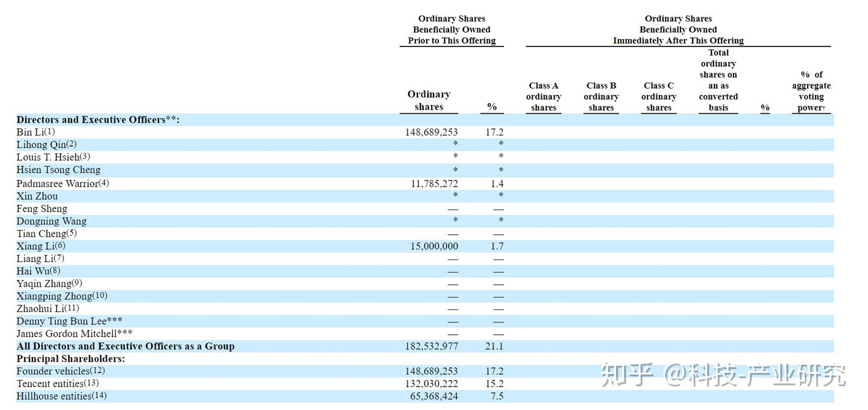Select James Gordon Mitchell*** name

75,334
